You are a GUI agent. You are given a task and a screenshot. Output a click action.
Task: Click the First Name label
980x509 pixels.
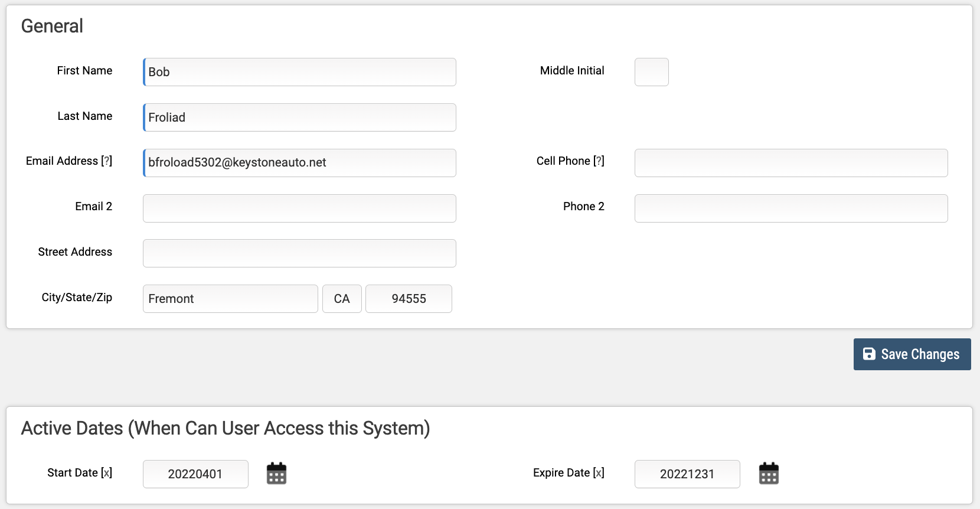(84, 70)
